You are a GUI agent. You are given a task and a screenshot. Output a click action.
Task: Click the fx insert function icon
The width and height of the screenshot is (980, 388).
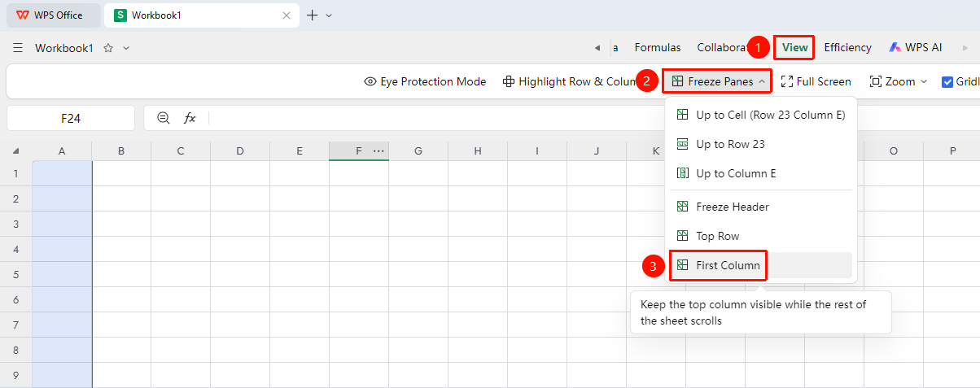(x=190, y=118)
